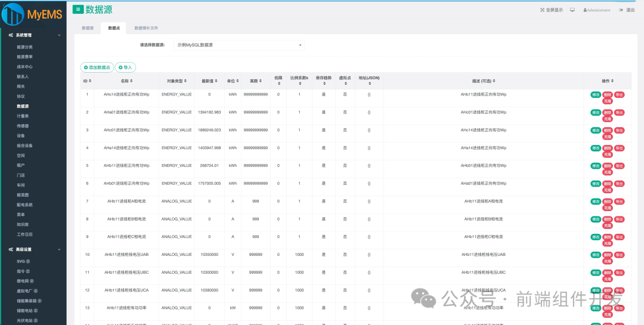Sort the table by ID column
Screen dimensions: 644x325
87,81
